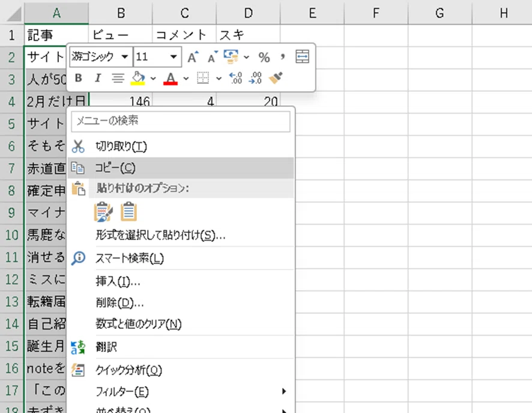
Task: Open クイック分析(Q)
Action: 181,370
